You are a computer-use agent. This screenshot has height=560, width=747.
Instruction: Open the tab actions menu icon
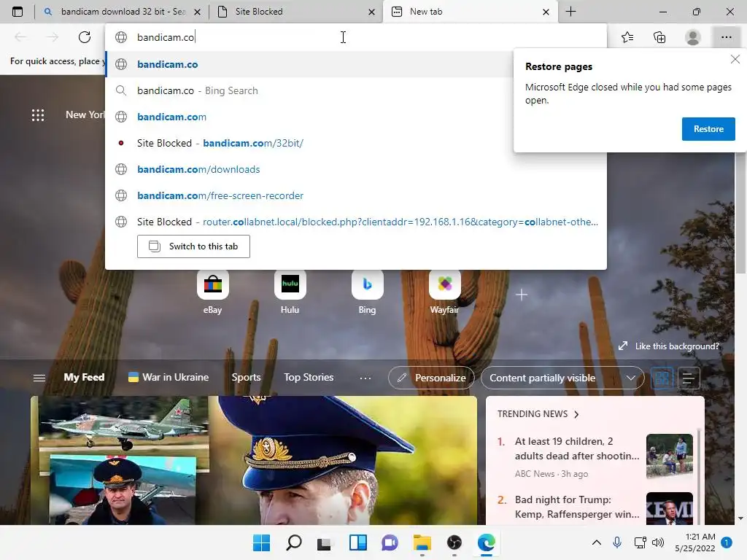tap(18, 12)
